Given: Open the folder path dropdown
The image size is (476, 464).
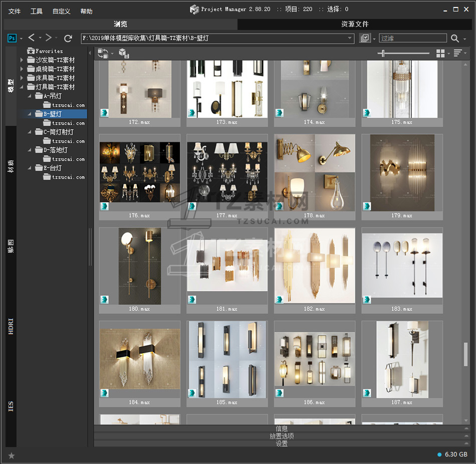Looking at the screenshot, I should click(x=350, y=38).
